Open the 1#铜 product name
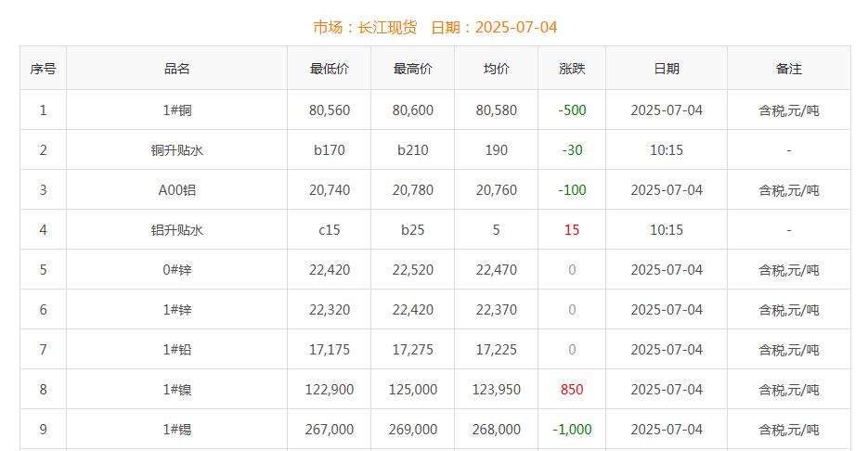The height and width of the screenshot is (451, 868). point(176,110)
